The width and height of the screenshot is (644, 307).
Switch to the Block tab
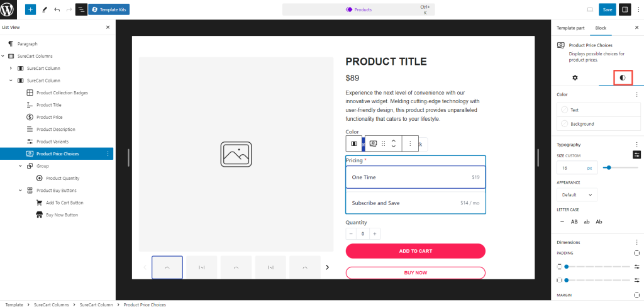coord(601,28)
